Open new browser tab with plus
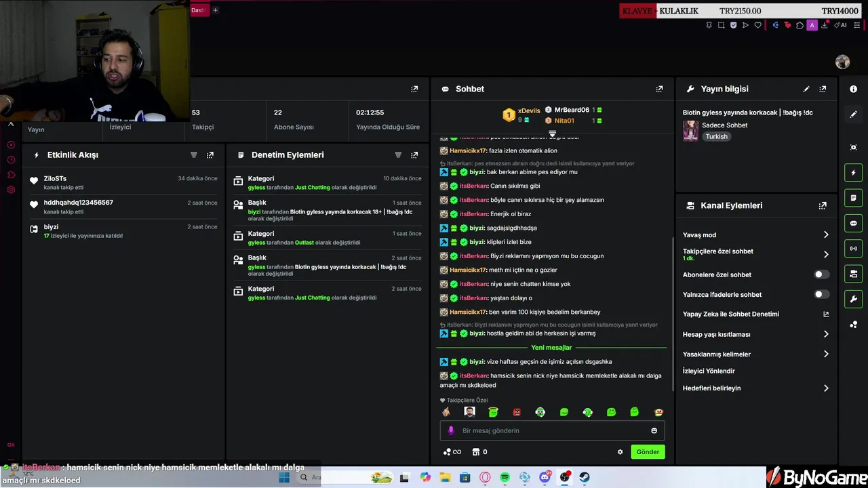The height and width of the screenshot is (488, 868). click(215, 10)
